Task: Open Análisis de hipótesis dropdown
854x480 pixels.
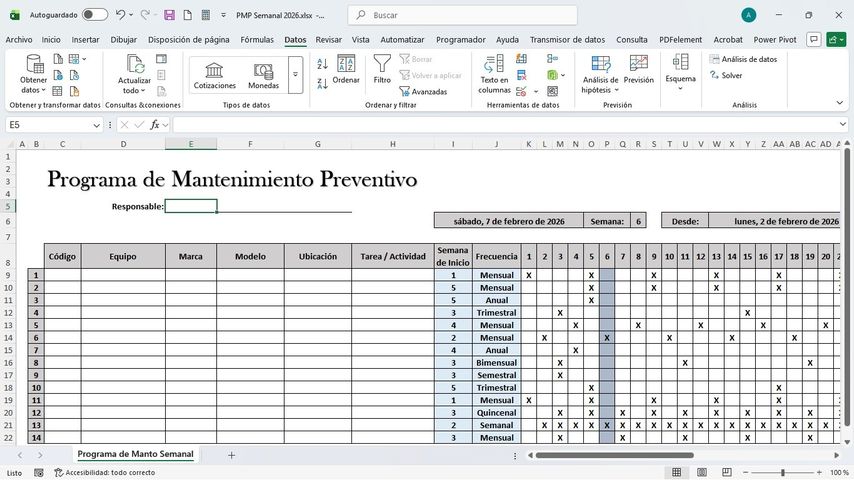Action: 600,75
